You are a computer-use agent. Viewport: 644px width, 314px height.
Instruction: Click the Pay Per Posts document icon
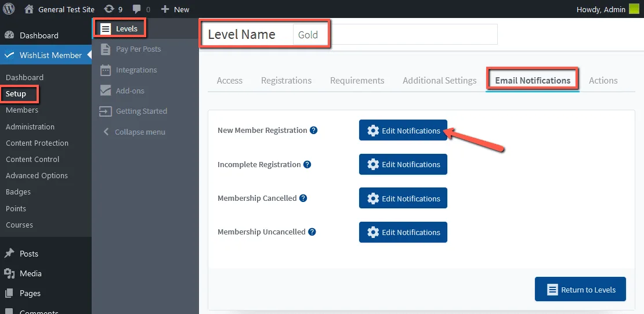pos(106,49)
